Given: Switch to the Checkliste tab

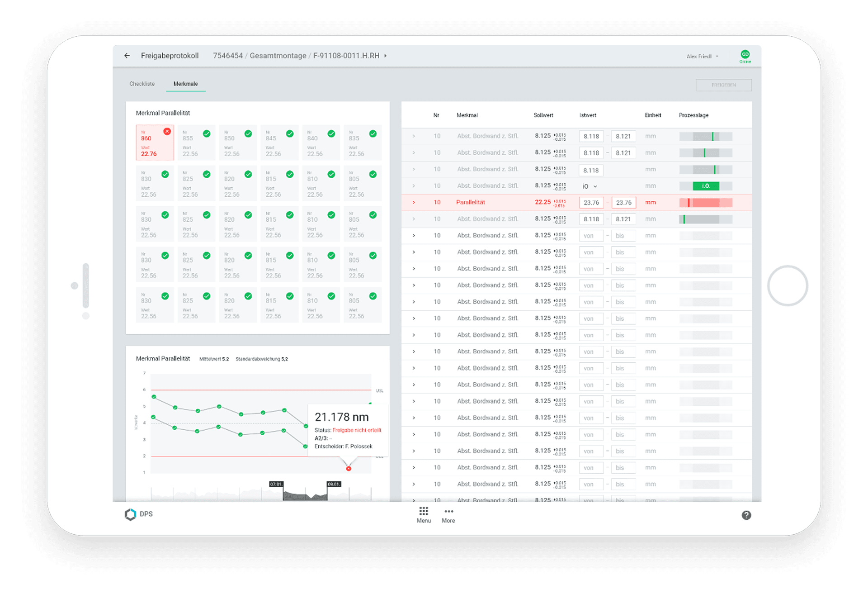Looking at the screenshot, I should coord(142,84).
